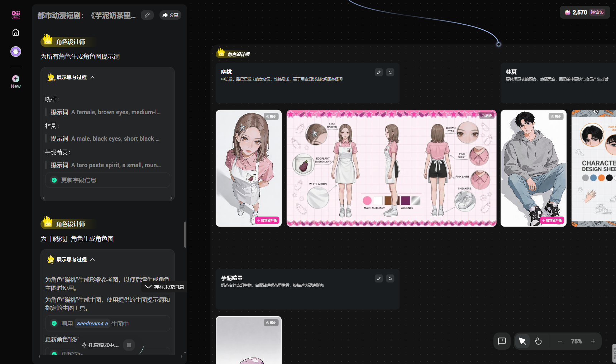This screenshot has width=616, height=364.
Task: Edit the 晓桃 character card
Action: (x=379, y=72)
